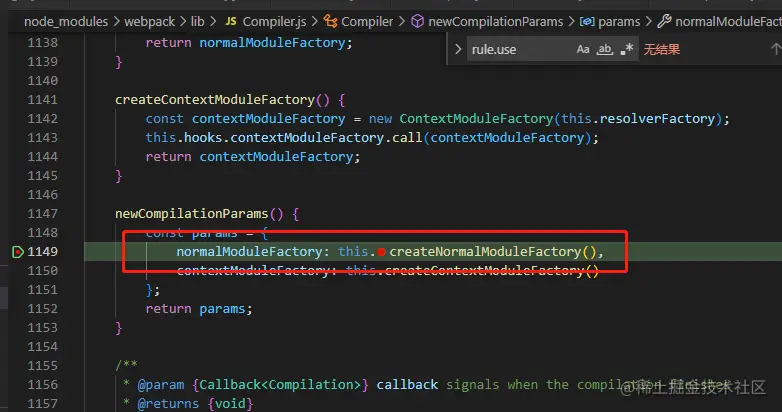
Task: Expand the replace toggle in find widget
Action: pyautogui.click(x=458, y=49)
